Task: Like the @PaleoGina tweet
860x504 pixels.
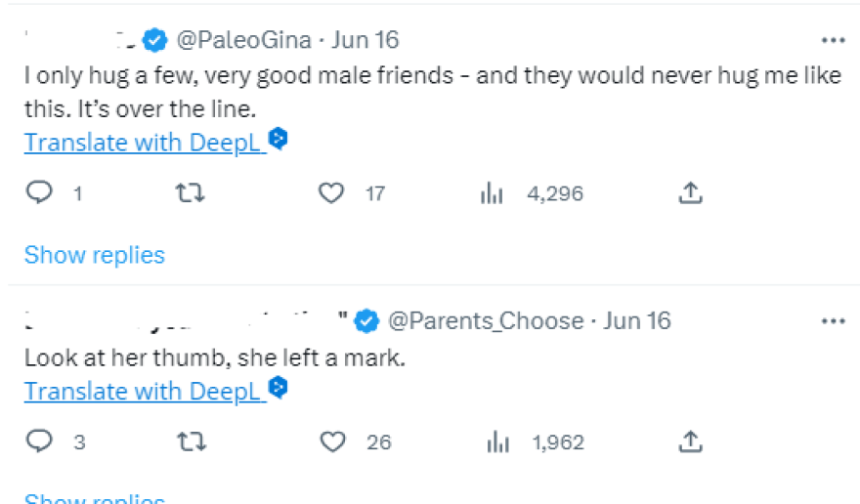Action: click(x=332, y=193)
